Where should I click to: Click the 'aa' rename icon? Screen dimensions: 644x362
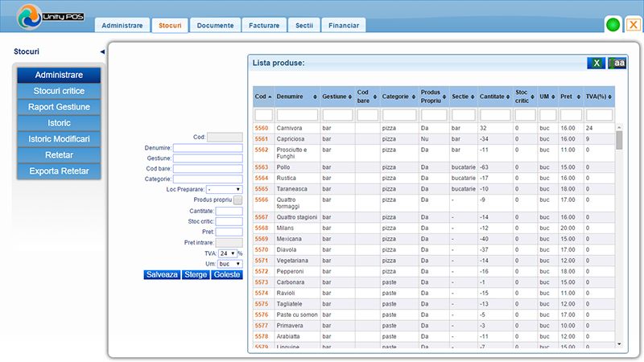(x=617, y=63)
